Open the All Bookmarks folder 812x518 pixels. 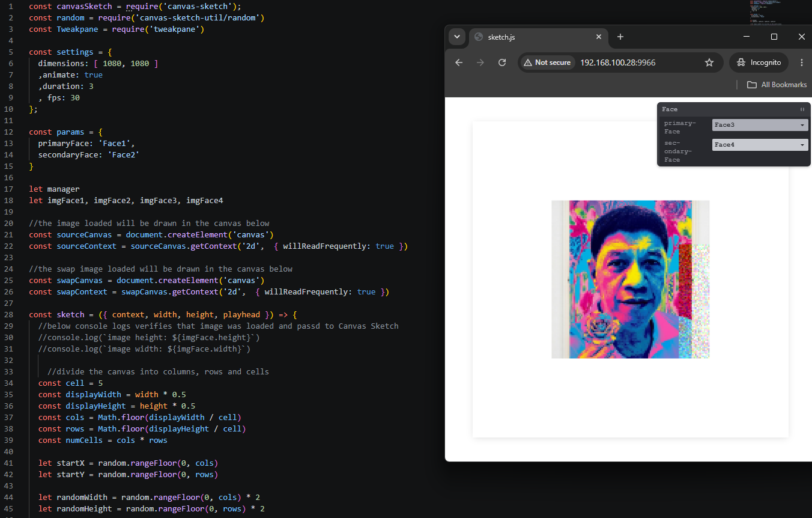coord(777,85)
